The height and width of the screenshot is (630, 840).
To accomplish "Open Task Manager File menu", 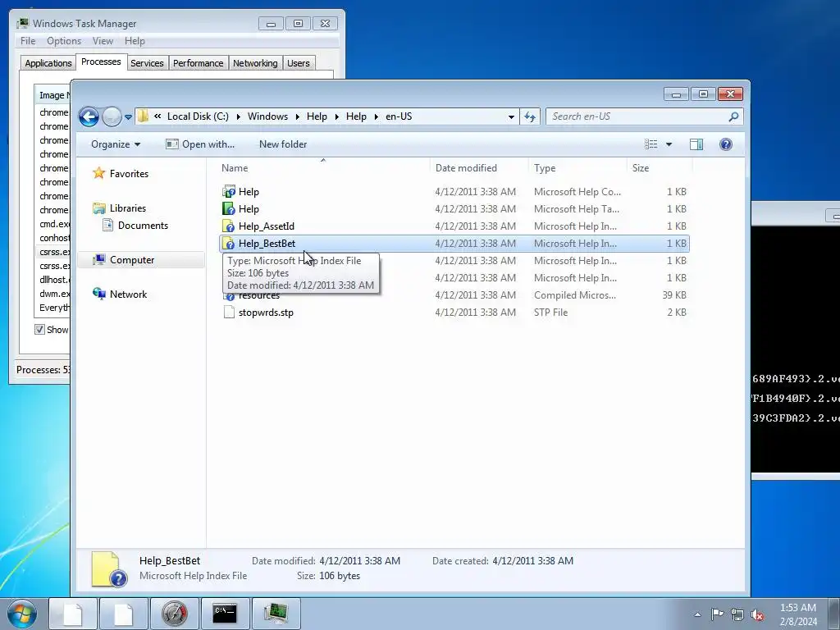I will [x=28, y=41].
